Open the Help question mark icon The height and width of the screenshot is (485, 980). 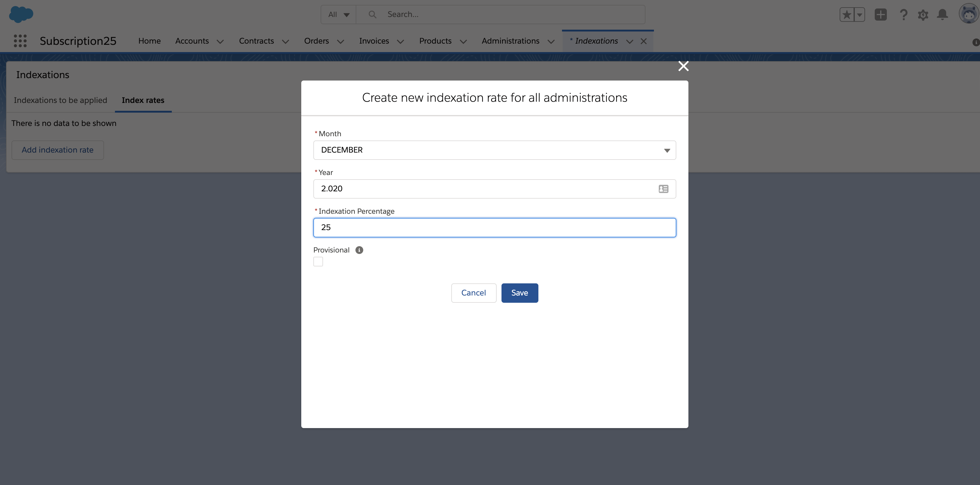click(x=903, y=15)
